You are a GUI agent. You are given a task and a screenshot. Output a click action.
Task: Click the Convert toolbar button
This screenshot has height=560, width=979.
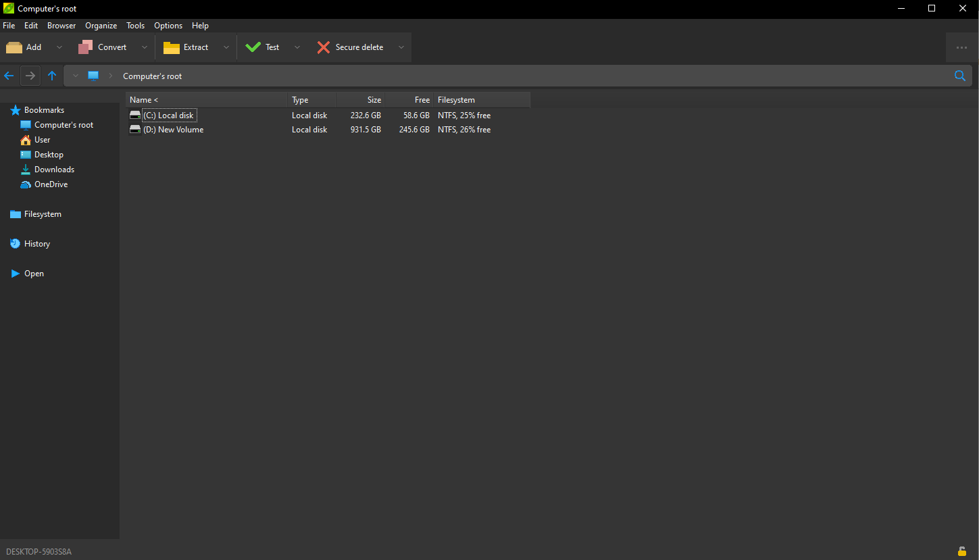[x=103, y=47]
